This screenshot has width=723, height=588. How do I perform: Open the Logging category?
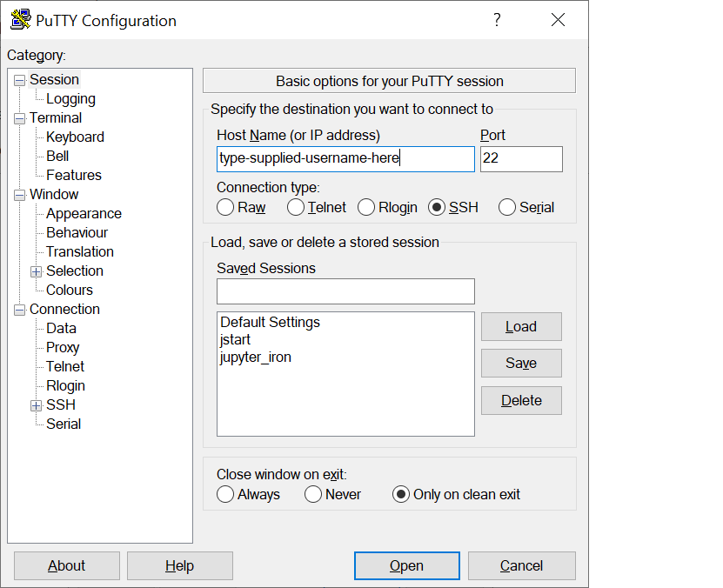pos(71,99)
